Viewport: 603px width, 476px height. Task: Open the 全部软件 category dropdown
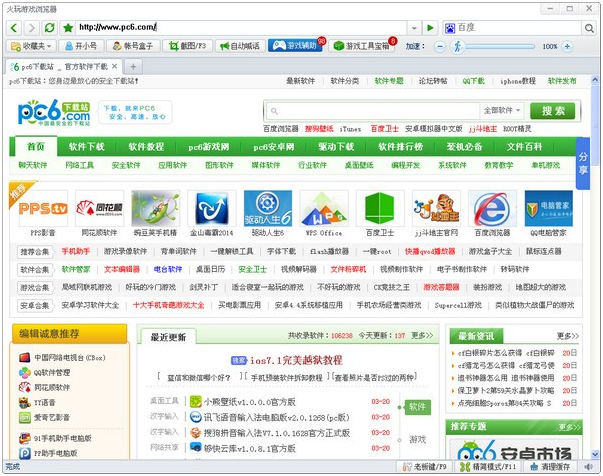[x=501, y=111]
